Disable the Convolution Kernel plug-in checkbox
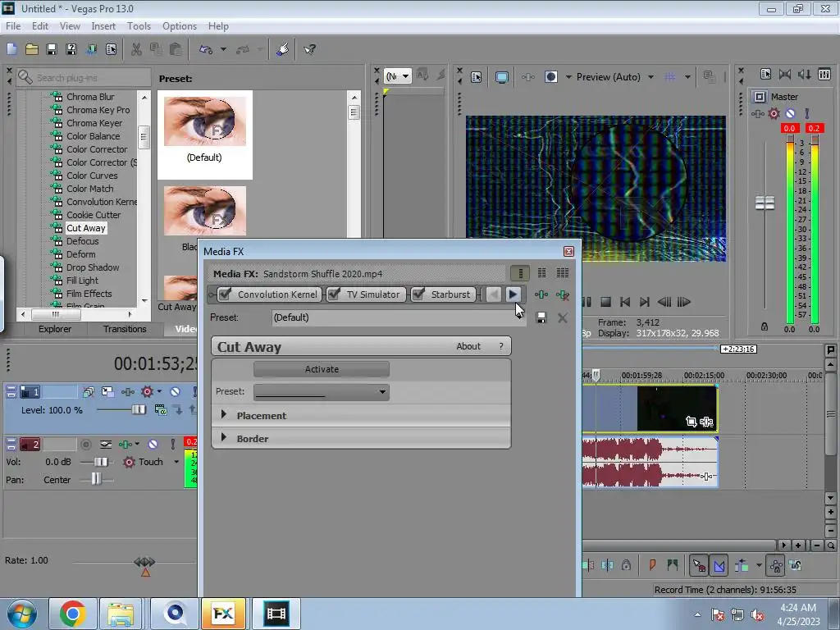This screenshot has height=630, width=840. coord(225,294)
